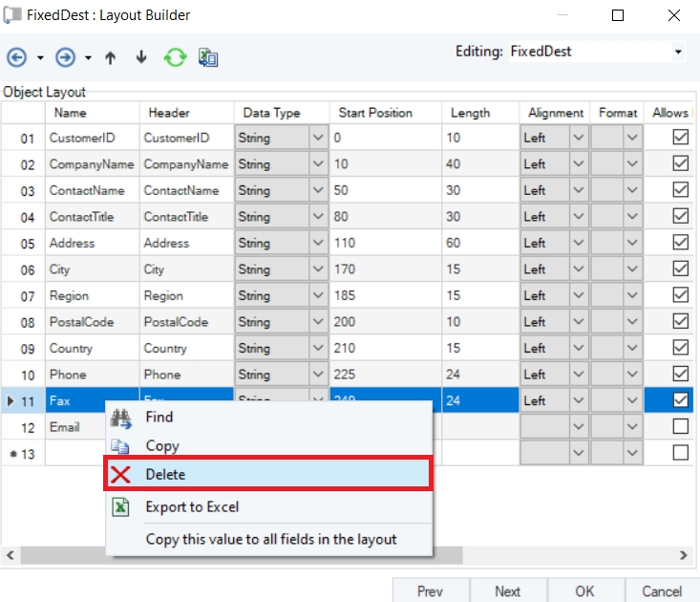700x602 pixels.
Task: Click the Start Position field of Region row
Action: click(x=385, y=295)
